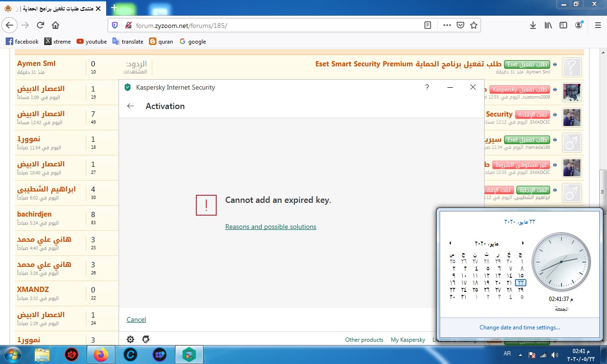
Task: Open the question-mark avatar of Aymen Sml
Action: tap(572, 67)
